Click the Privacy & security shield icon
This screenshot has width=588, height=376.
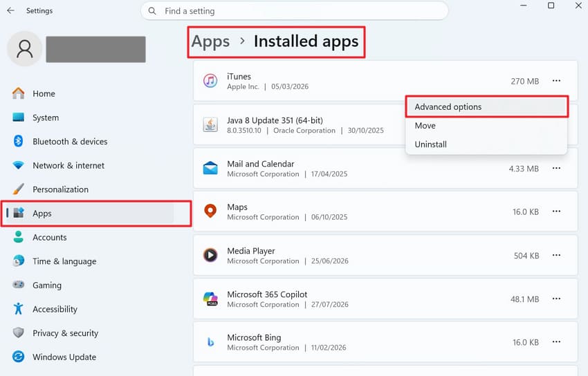pyautogui.click(x=18, y=332)
